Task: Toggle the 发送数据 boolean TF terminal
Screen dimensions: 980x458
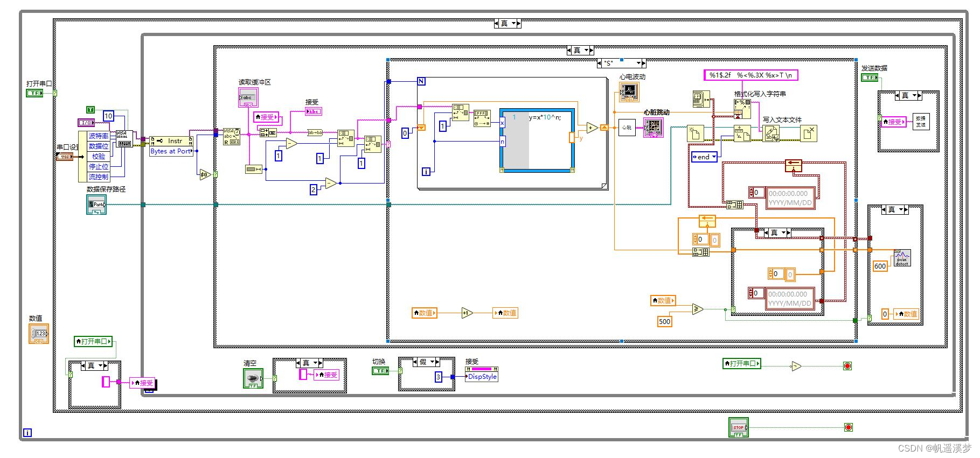Action: [x=869, y=77]
